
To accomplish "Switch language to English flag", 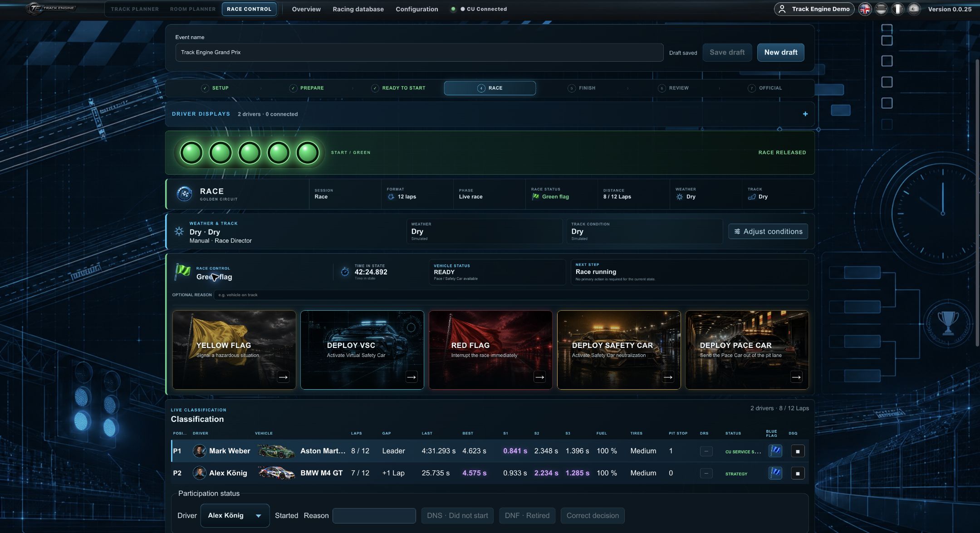I will [865, 9].
